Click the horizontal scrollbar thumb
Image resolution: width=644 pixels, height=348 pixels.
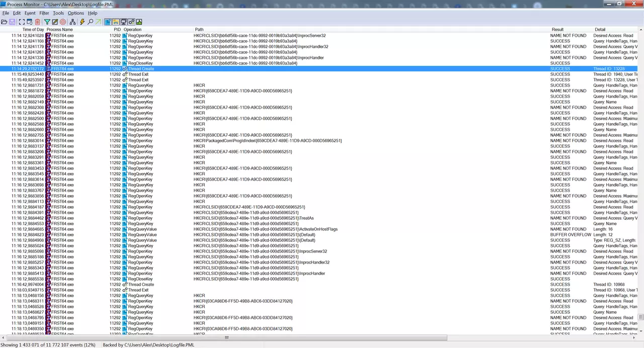click(226, 338)
